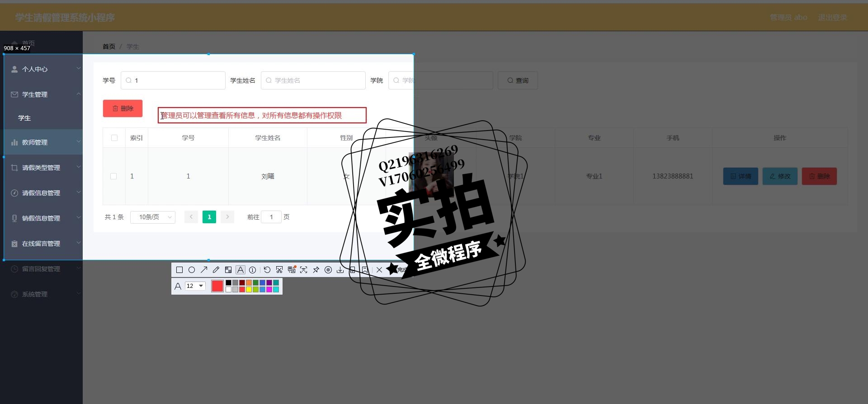This screenshot has width=868, height=404.
Task: Open the 销假信息管理 menu label
Action: 41,218
